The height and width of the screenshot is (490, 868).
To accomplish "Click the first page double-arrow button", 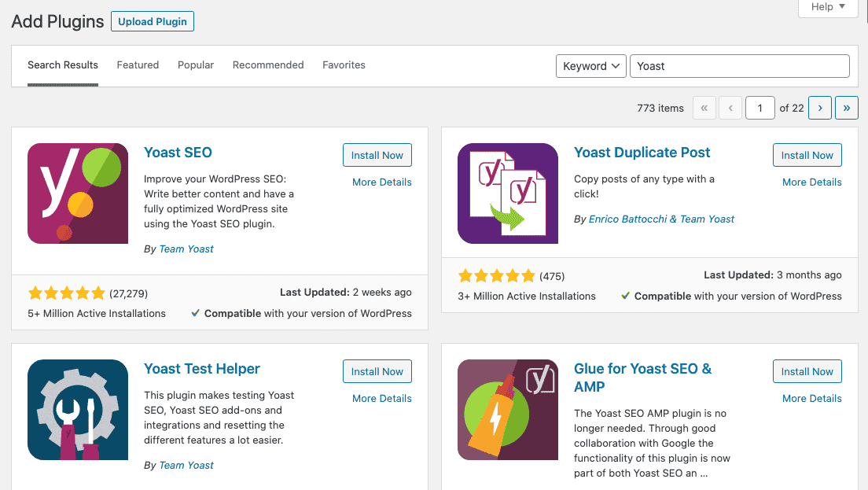I will (704, 108).
